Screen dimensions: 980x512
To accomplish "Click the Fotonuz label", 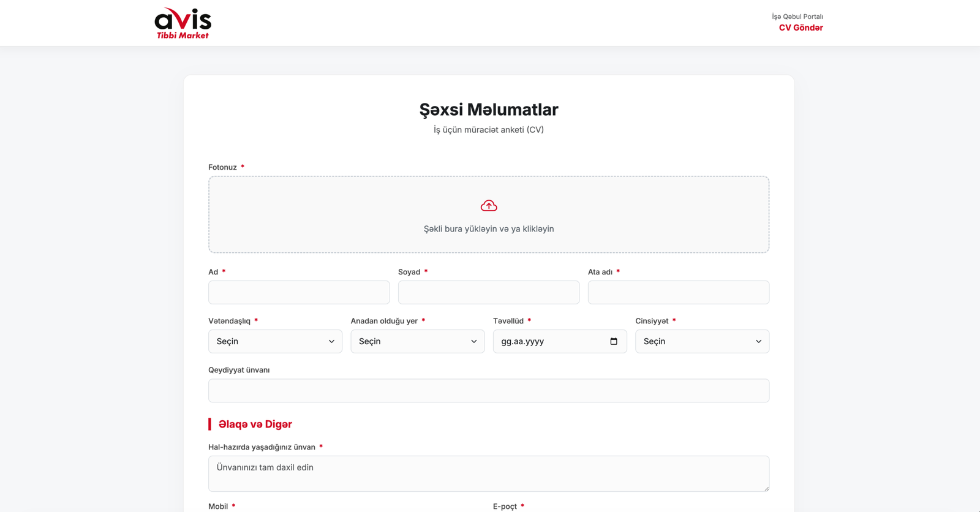I will 222,167.
